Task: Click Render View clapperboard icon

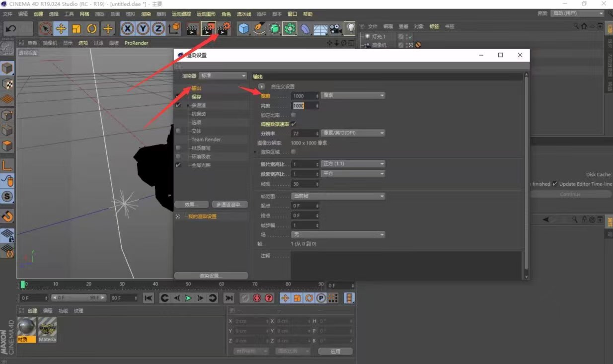Action: 192,29
